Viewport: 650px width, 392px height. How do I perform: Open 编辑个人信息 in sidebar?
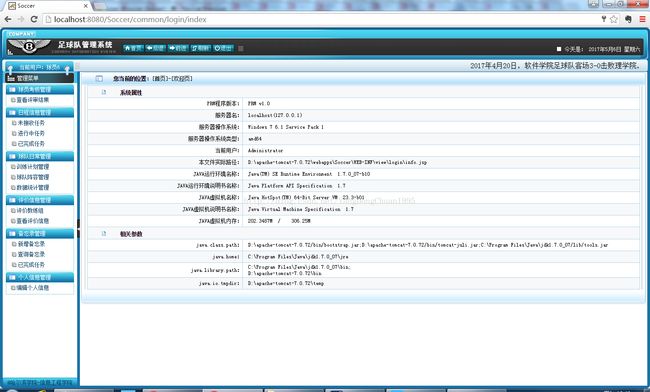32,288
